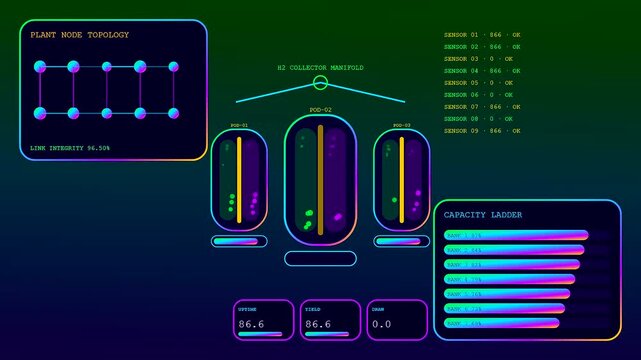This screenshot has height=360, width=641.
Task: Click the 'LINK INTEGRITY 96.50%' readout
Action: [x=70, y=148]
